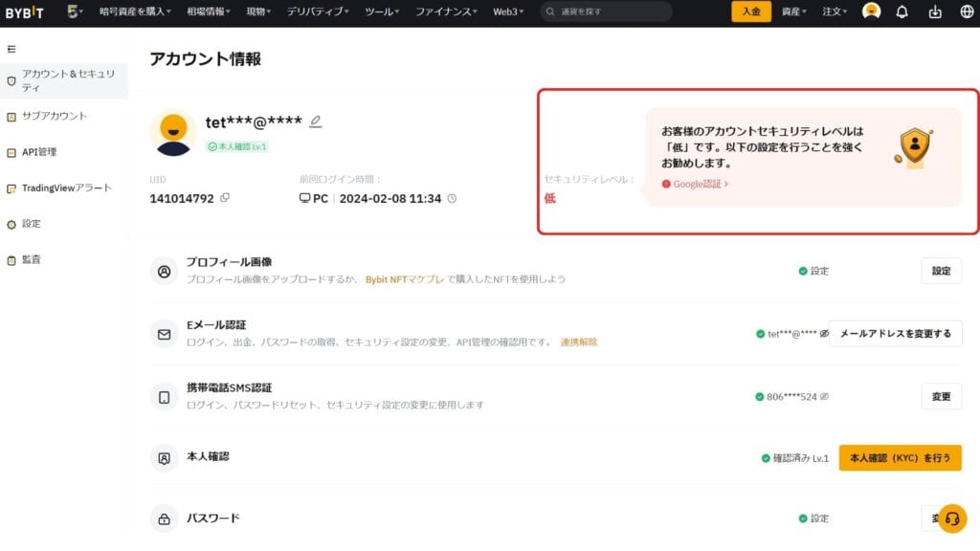Click the 連携解除 unlink email link
The image size is (980, 551).
[579, 342]
